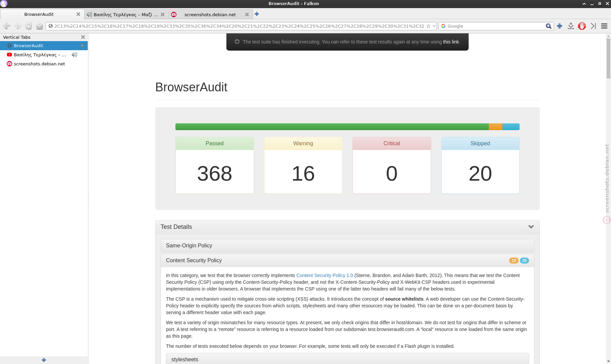Close the BrowserAudit tab
Image resolution: width=611 pixels, height=364 pixels.
tap(78, 14)
